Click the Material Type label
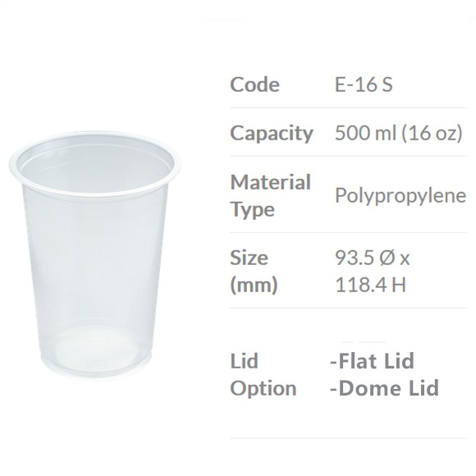This screenshot has width=476, height=476. (x=270, y=195)
